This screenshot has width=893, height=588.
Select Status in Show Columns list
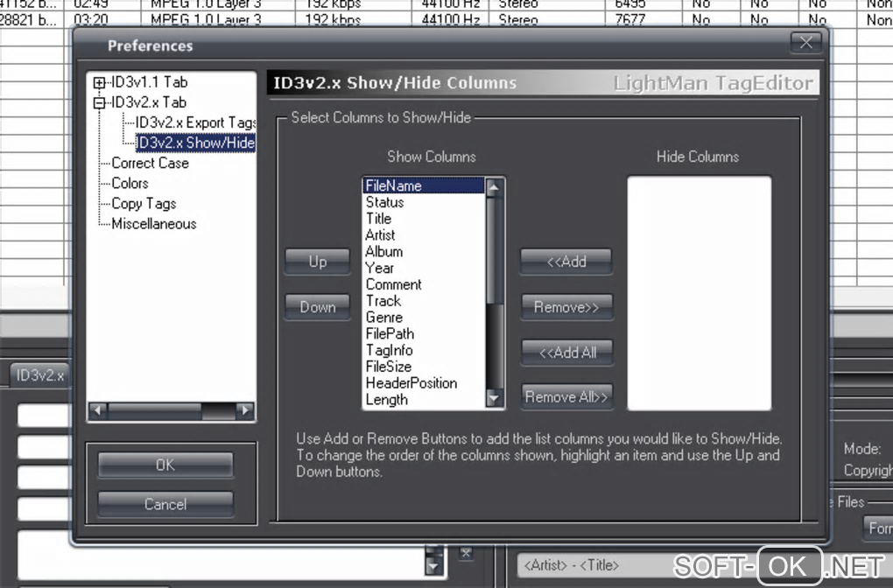pos(423,202)
